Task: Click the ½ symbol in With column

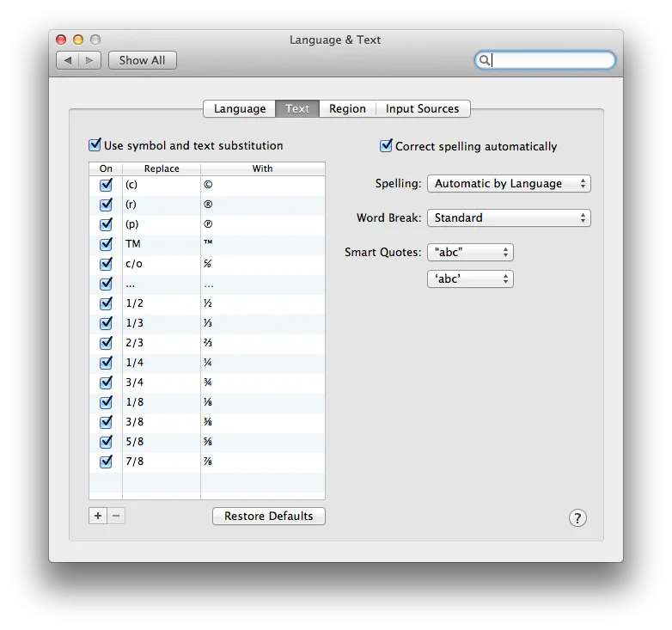Action: [x=208, y=303]
